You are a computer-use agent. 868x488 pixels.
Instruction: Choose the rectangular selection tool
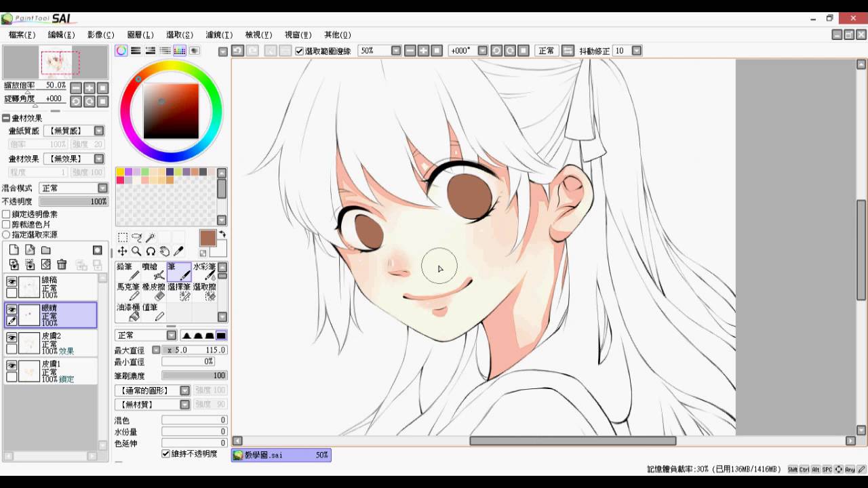pos(123,237)
